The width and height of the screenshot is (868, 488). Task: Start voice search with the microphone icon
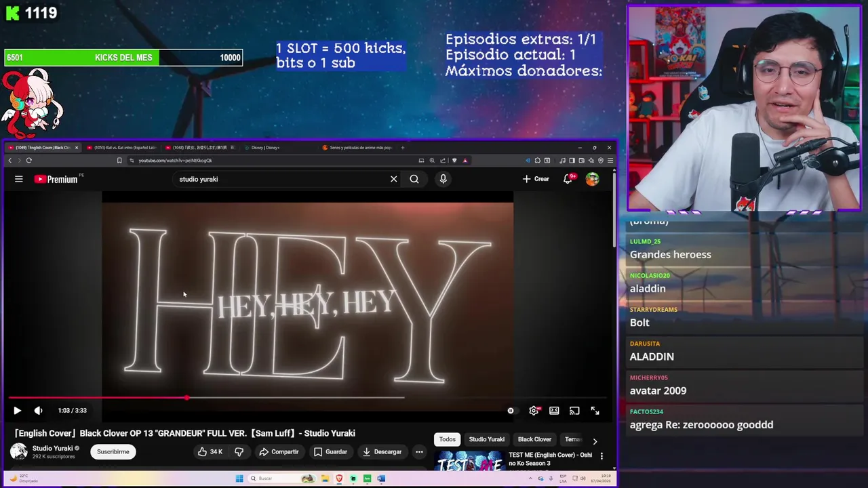tap(443, 179)
